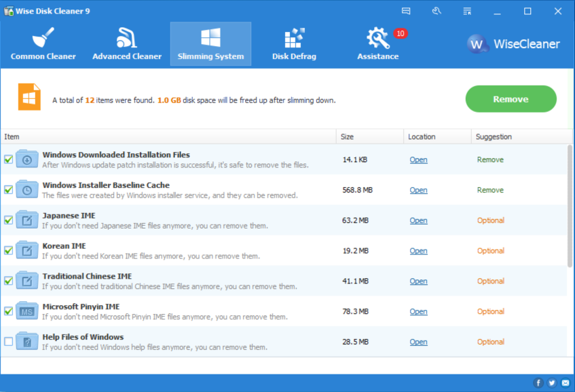Click the Twitter share icon
The image size is (575, 392).
551,383
